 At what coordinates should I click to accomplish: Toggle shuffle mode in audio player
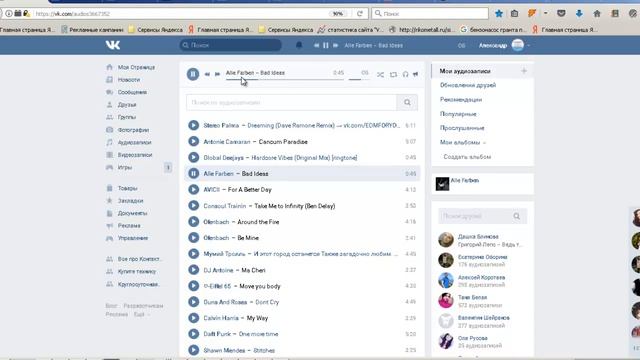380,74
